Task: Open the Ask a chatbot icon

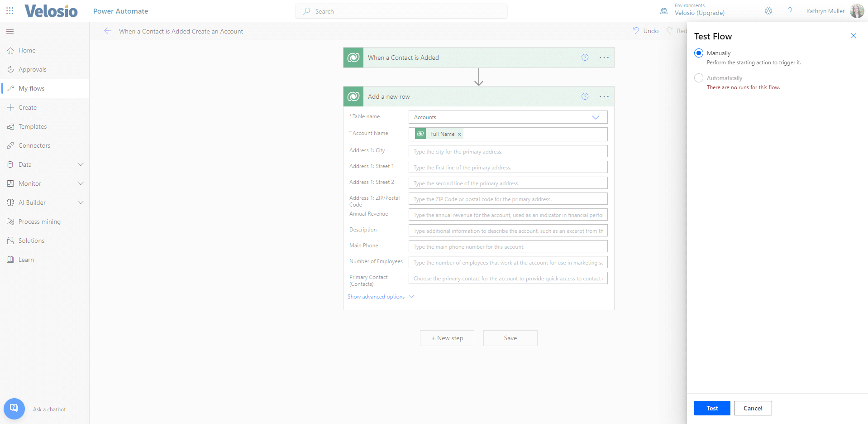Action: pyautogui.click(x=14, y=409)
